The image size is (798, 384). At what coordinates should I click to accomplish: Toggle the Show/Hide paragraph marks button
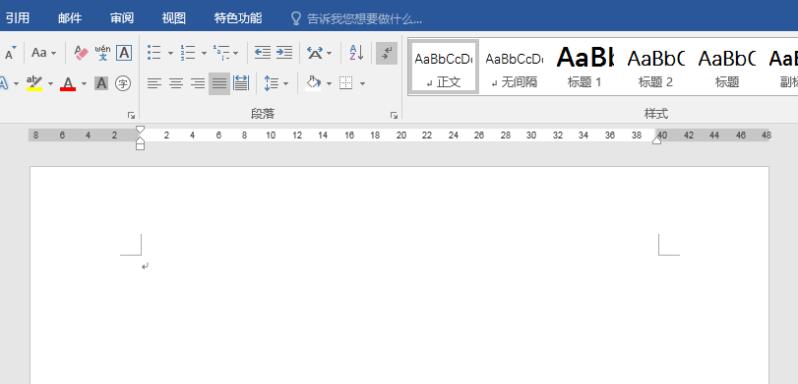pos(387,53)
